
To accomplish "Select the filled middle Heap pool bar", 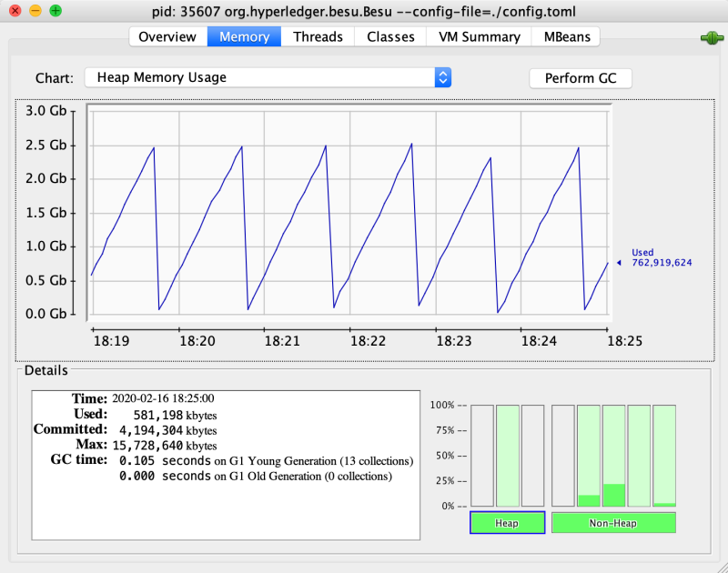I will (x=508, y=455).
